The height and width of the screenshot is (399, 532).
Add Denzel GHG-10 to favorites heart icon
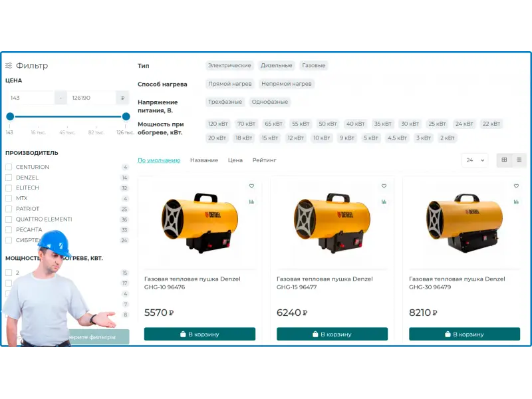click(251, 186)
